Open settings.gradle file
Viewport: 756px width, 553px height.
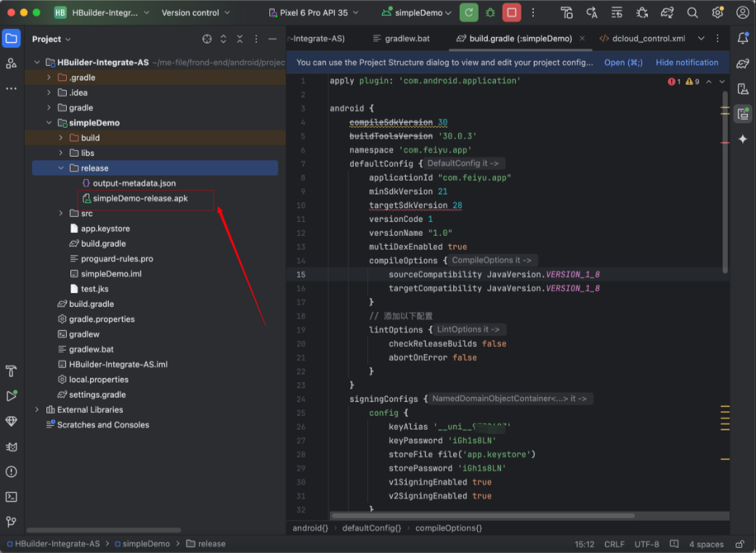[97, 395]
